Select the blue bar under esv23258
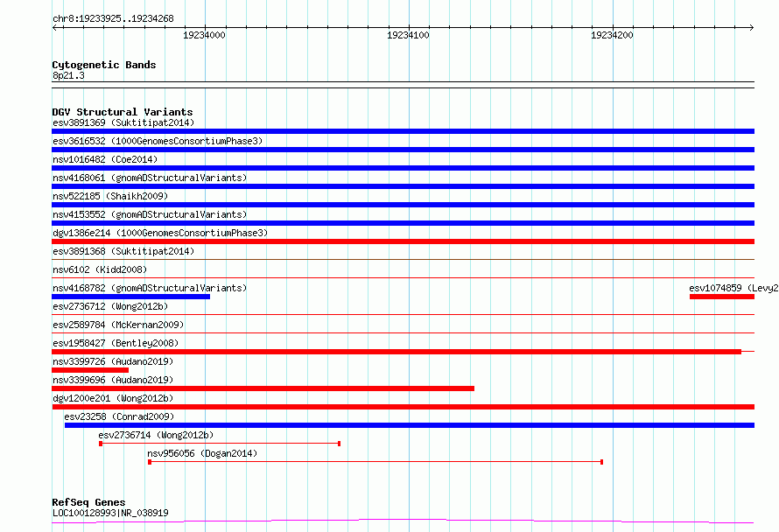This screenshot has height=532, width=779. [x=410, y=425]
